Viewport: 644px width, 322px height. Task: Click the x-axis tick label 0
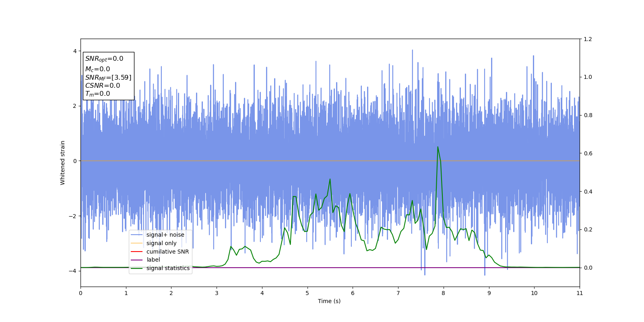80,293
